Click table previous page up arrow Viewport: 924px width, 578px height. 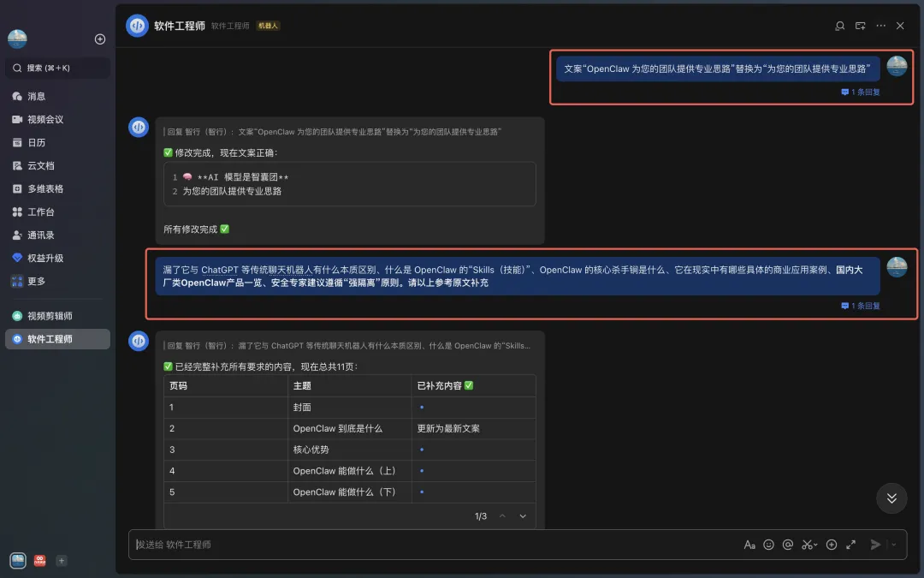tap(503, 516)
